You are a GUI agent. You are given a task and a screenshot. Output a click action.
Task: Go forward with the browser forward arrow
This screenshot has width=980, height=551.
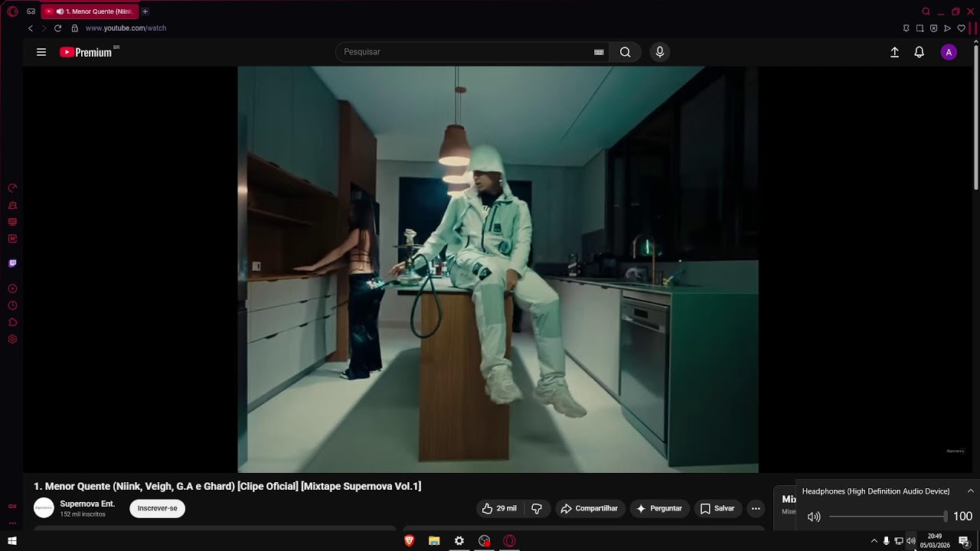(44, 28)
